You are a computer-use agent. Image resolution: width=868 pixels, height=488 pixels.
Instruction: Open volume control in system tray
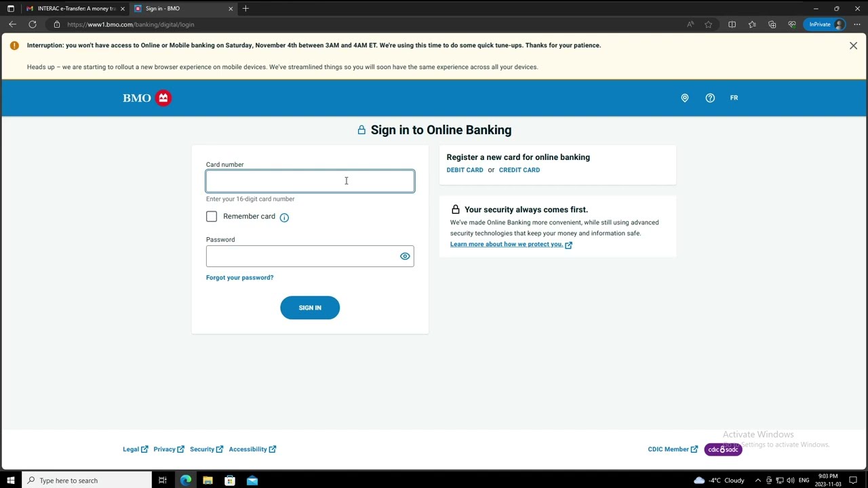point(791,481)
